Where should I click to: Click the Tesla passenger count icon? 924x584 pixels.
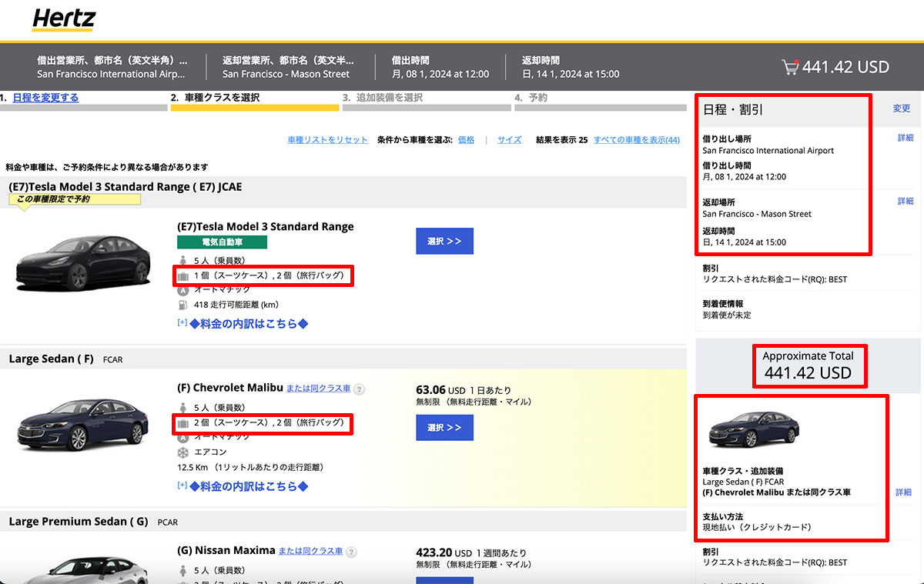(x=182, y=260)
